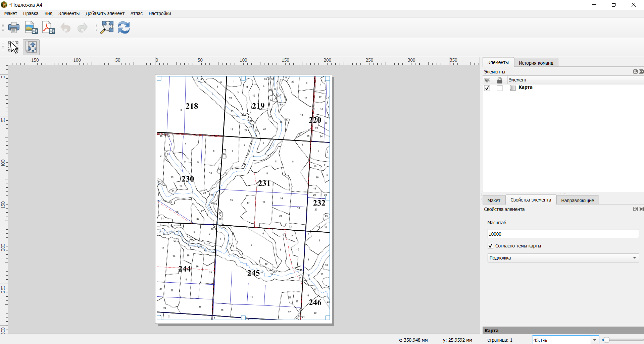Screen dimensions: 644x344
Task: Zoom to full extent icon
Action: [107, 27]
